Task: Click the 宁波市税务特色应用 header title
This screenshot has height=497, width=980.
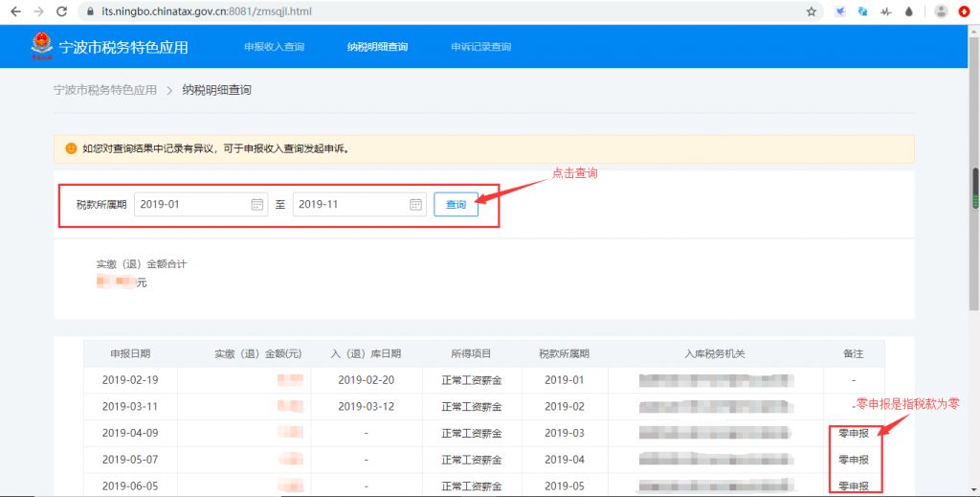Action: coord(123,48)
